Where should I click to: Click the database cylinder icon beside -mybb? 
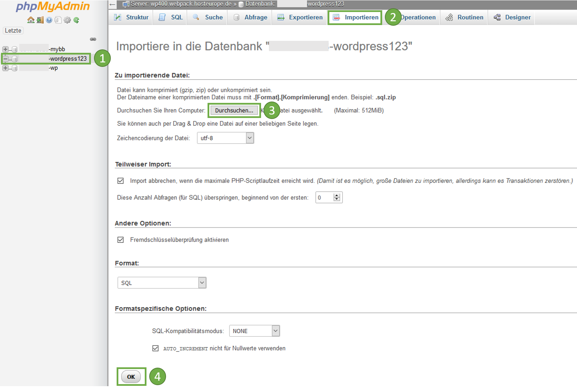pos(14,49)
